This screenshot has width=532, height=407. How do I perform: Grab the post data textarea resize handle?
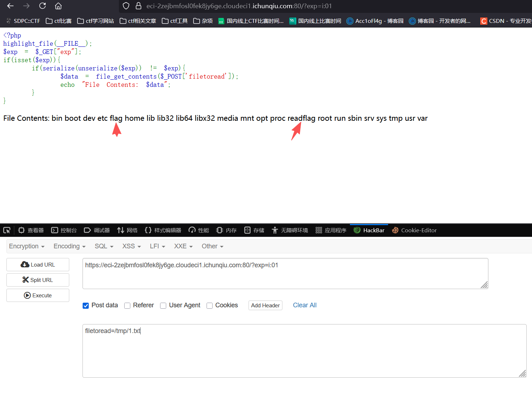tap(522, 373)
